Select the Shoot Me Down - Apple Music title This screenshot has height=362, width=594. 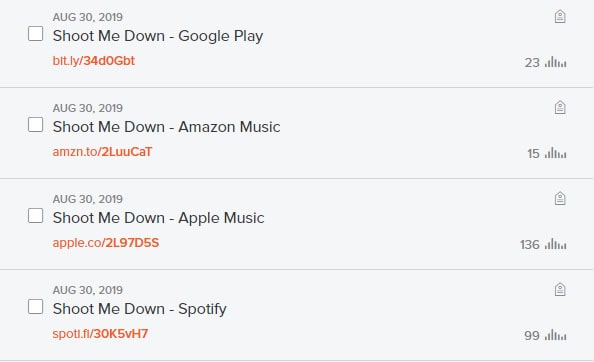[158, 218]
